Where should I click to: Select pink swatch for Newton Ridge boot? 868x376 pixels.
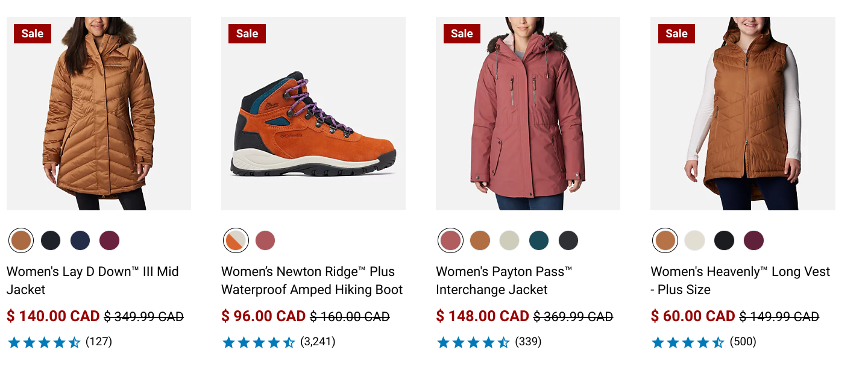pyautogui.click(x=265, y=240)
